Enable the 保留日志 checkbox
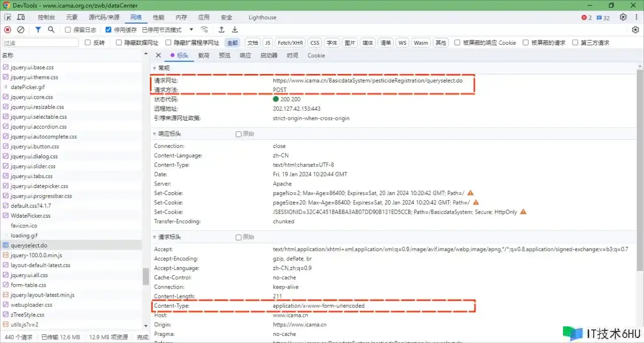 coord(68,30)
